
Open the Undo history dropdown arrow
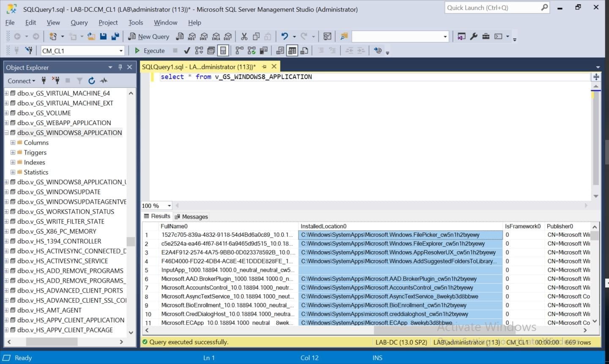click(294, 37)
